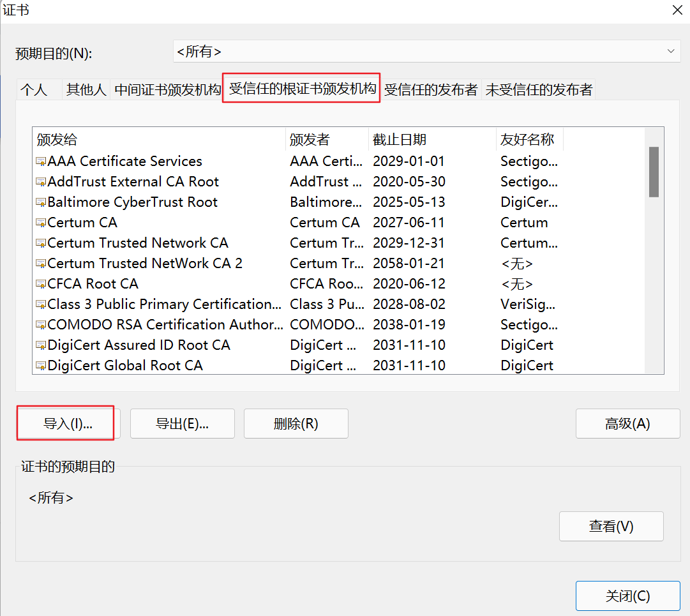Image resolution: width=690 pixels, height=616 pixels.
Task: Click the expiry date 2028-08-02
Action: pyautogui.click(x=409, y=304)
